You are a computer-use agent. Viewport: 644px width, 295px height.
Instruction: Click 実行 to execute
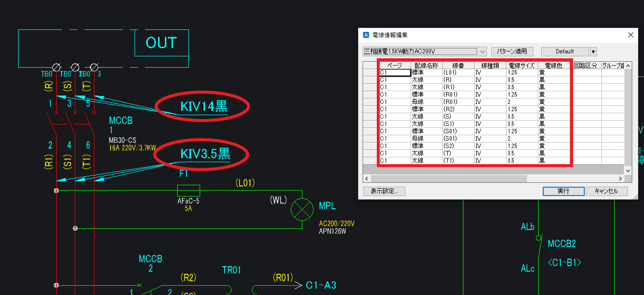click(563, 191)
